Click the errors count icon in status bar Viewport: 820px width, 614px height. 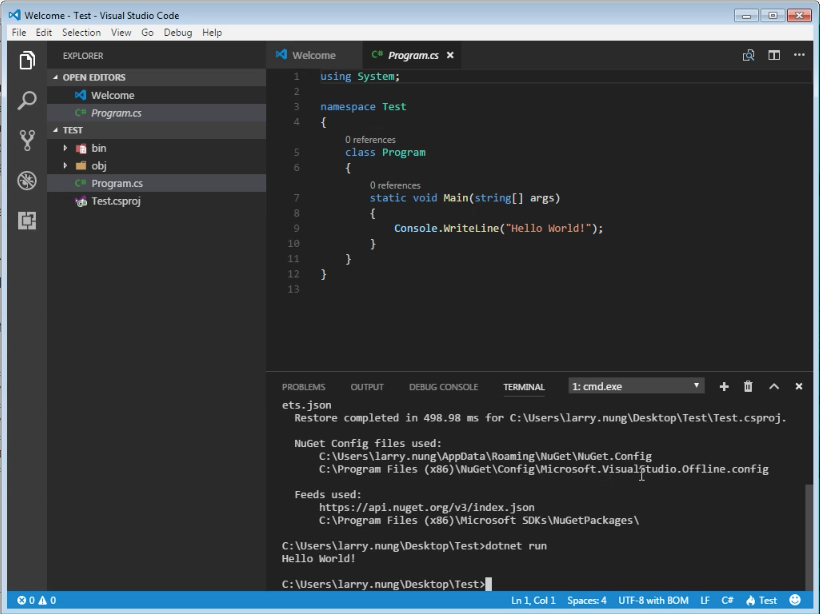[x=26, y=600]
